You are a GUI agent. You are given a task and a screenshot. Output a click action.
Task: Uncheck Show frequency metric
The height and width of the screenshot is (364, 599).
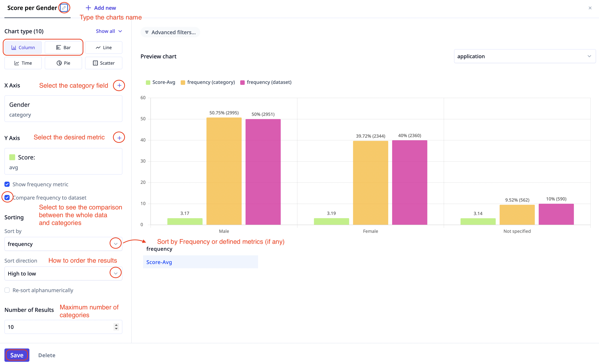tap(7, 184)
